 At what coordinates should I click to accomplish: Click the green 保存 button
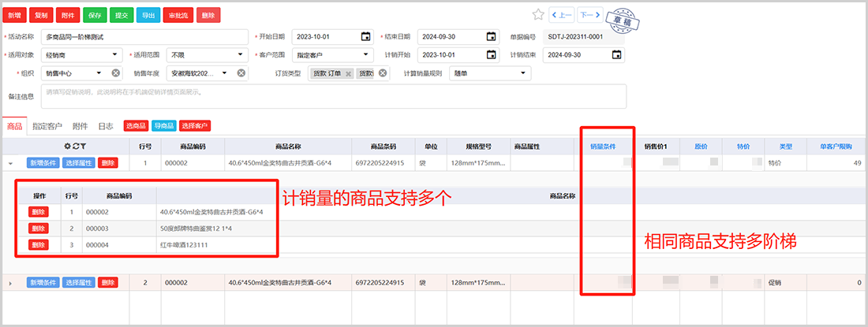94,15
